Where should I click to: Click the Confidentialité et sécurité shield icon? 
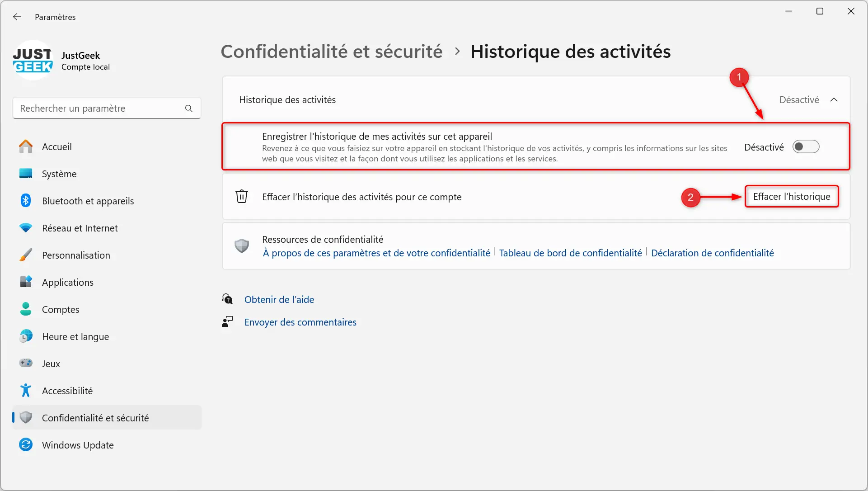(26, 418)
